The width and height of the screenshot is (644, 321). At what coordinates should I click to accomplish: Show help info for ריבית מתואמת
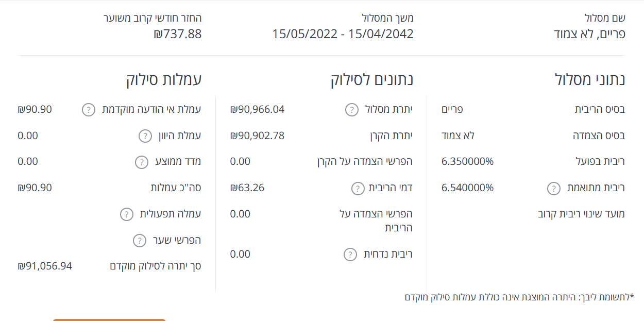click(x=553, y=188)
